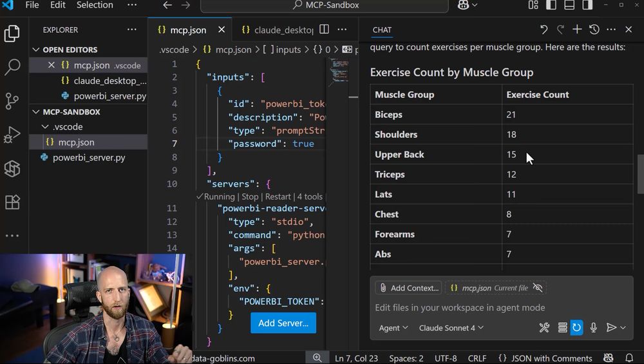
Task: Open the Extensions view
Action: [x=12, y=202]
